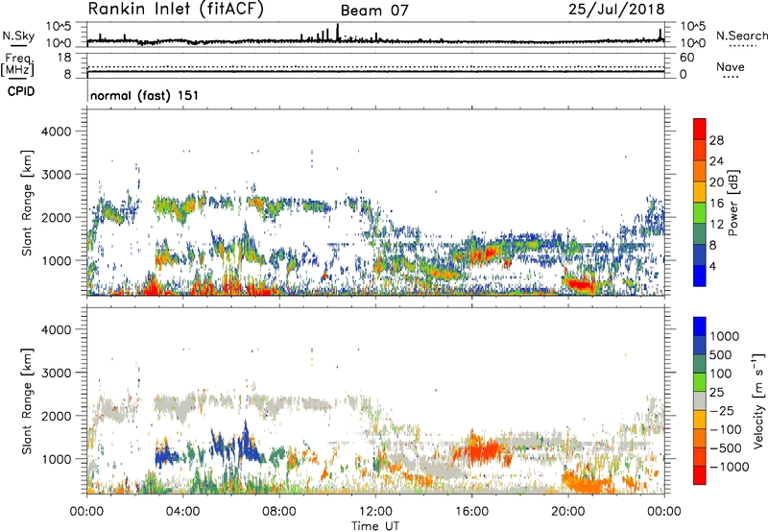Click the 'normal (fast) 151' text
Image resolution: width=768 pixels, height=532 pixels.
coord(145,95)
